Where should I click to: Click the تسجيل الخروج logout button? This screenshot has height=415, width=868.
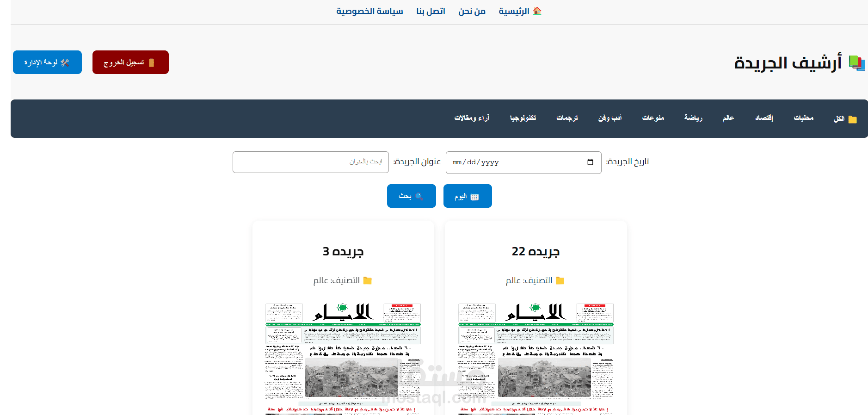pyautogui.click(x=130, y=62)
